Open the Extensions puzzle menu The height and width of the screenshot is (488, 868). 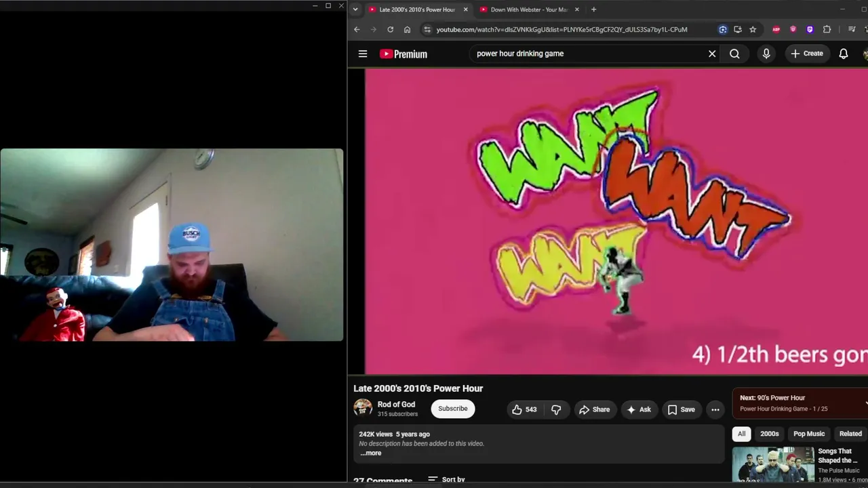tap(827, 29)
